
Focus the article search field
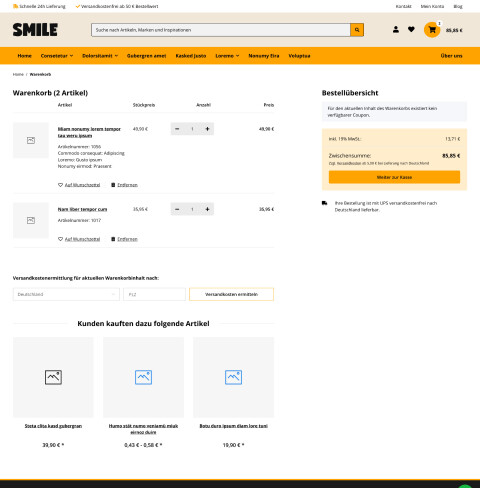221,30
